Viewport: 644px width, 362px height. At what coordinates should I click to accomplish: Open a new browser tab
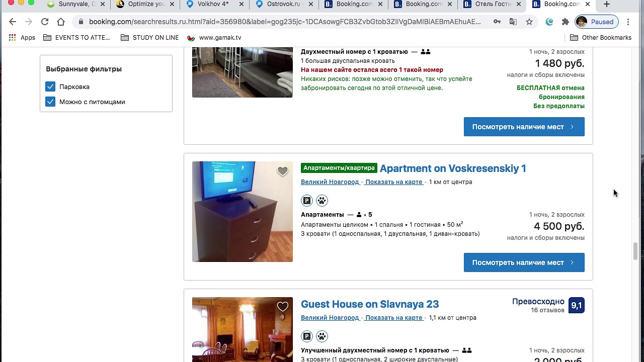point(607,5)
